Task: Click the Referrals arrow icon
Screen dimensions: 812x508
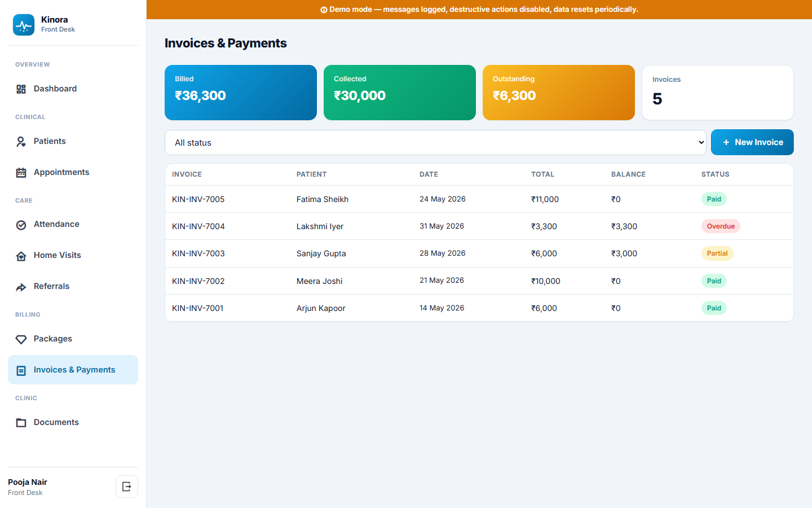Action: pyautogui.click(x=21, y=287)
